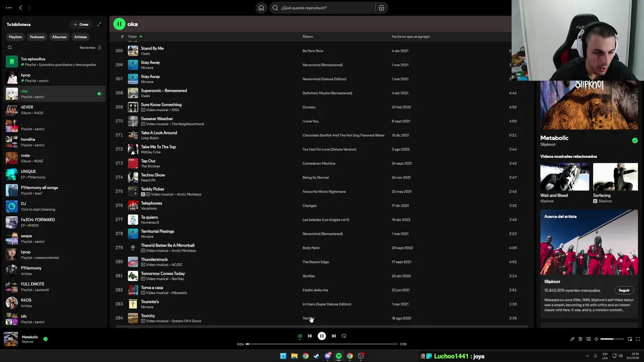This screenshot has height=362, width=644.
Task: Open the lyrics microphone icon
Action: tap(572, 339)
